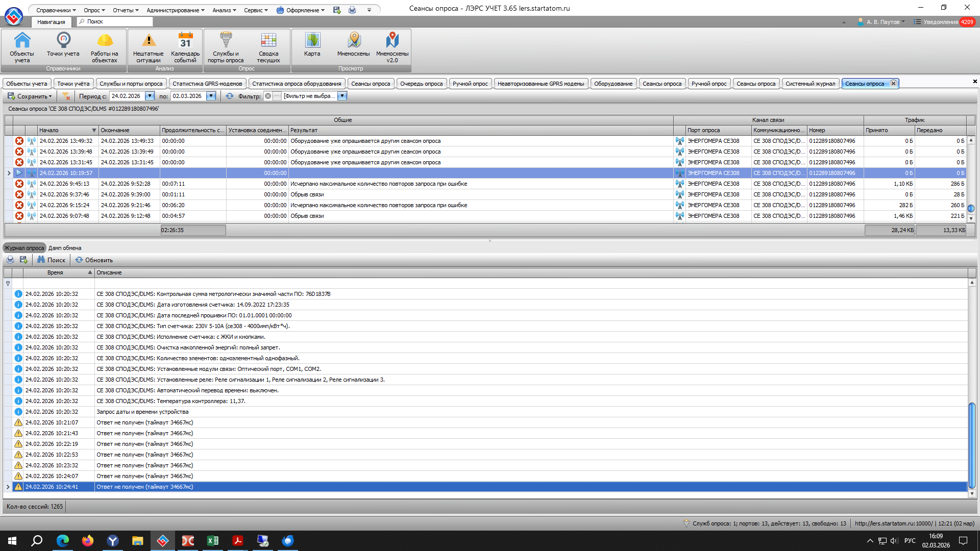Switch to Дамп обмена tab
The width and height of the screenshot is (980, 551).
(65, 248)
